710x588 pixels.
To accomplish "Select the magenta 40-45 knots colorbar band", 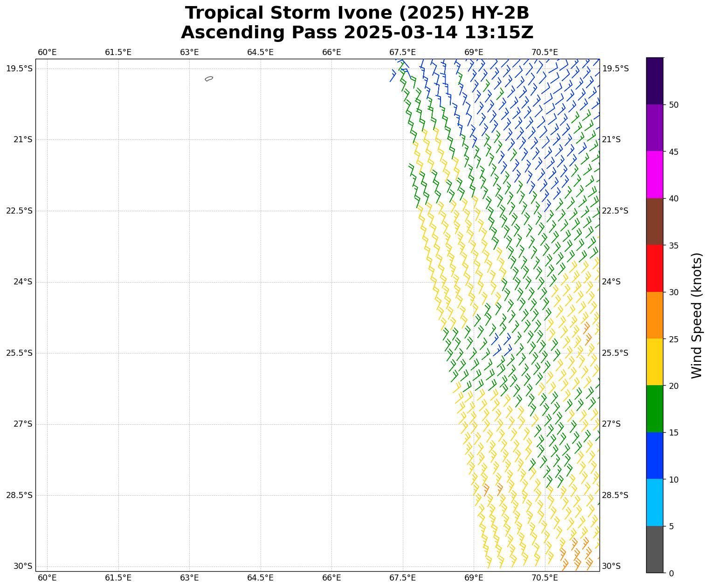I will point(655,175).
